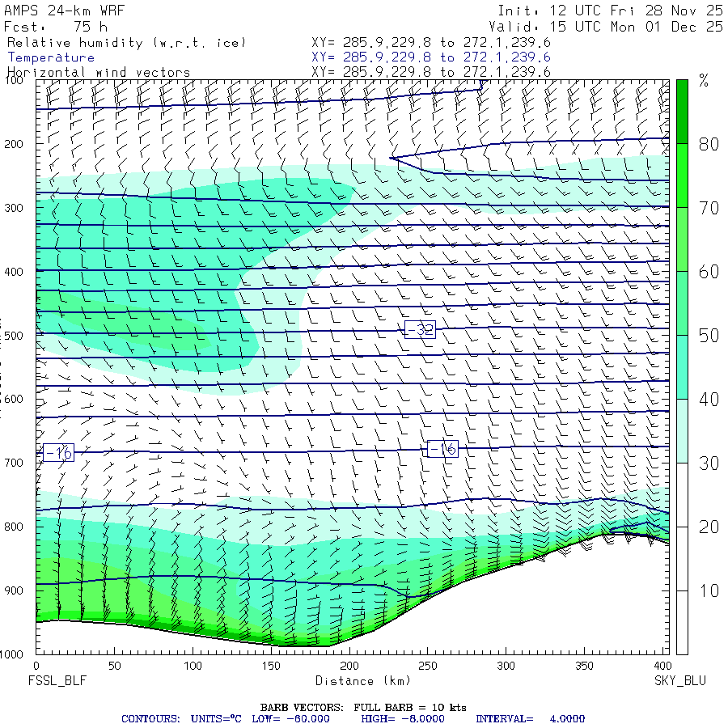
Task: Click the 350 distance axis tick label
Action: (584, 666)
